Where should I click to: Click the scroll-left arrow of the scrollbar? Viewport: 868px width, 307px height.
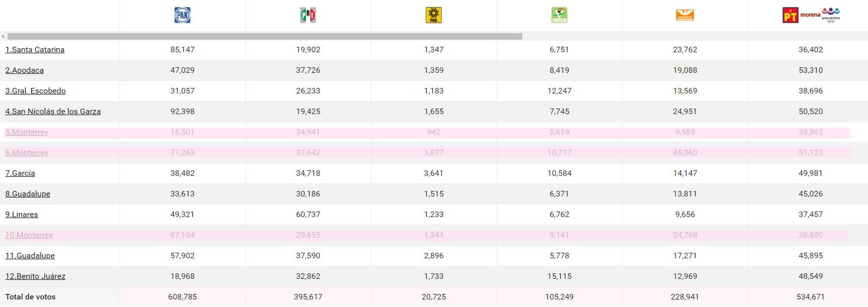(x=4, y=36)
